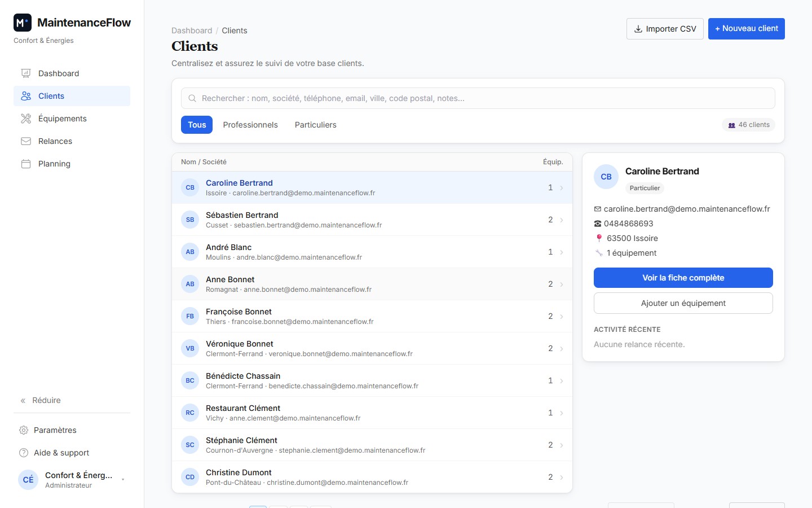Click Ajouter un équipement button
This screenshot has width=812, height=508.
pos(683,303)
